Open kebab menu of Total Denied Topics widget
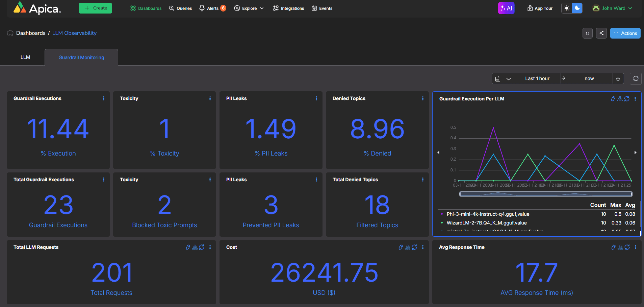Screen dimensions: 644x307 click(423, 180)
